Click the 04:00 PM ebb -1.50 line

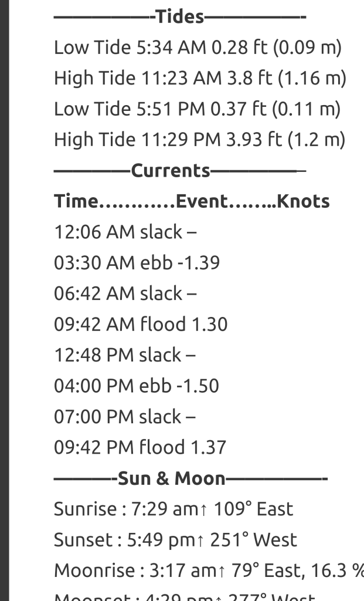click(137, 386)
